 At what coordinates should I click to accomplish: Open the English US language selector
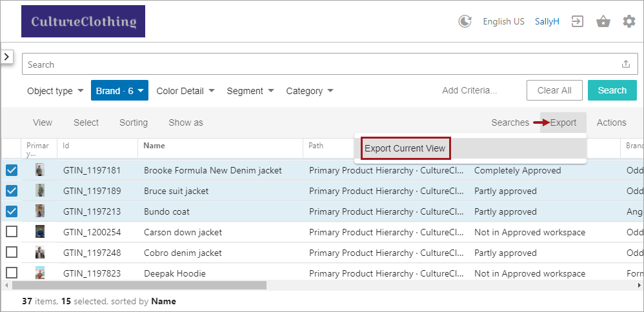point(503,21)
